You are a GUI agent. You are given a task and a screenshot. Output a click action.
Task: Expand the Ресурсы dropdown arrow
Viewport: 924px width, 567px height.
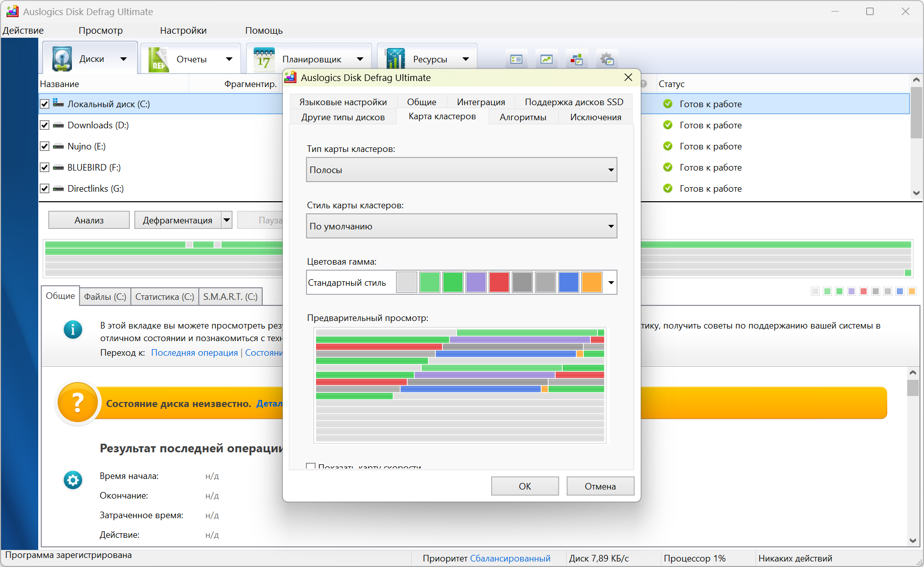[x=466, y=59]
